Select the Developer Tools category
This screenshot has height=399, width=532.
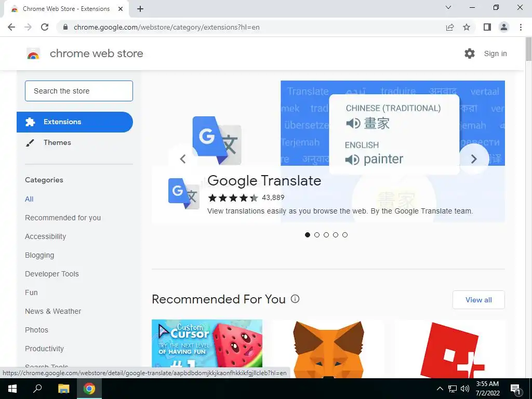click(52, 274)
